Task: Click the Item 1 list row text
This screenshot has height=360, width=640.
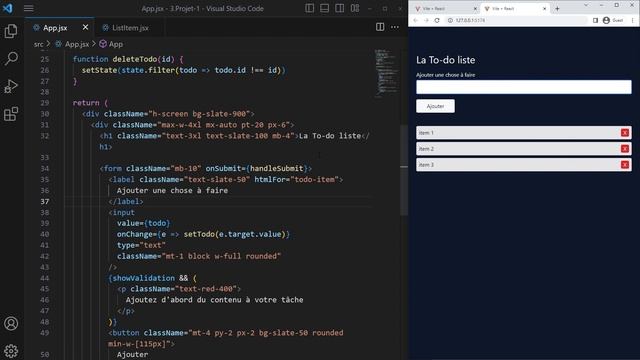Action: coord(426,133)
